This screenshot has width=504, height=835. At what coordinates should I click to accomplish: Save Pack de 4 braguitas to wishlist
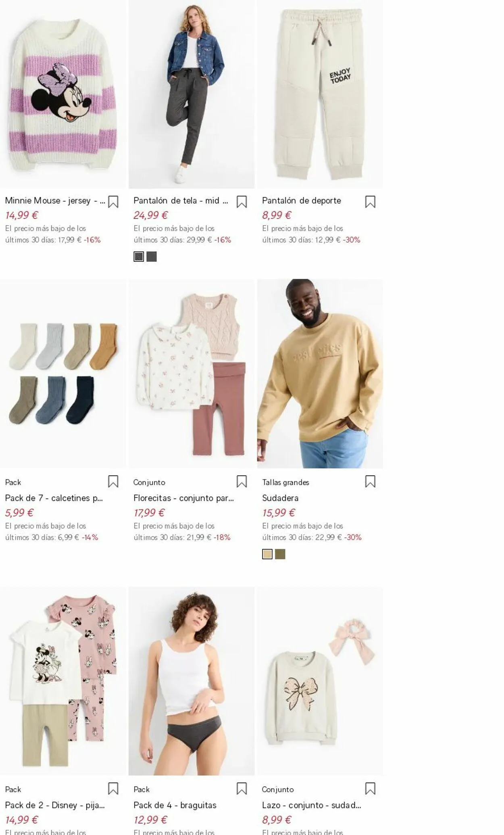(242, 789)
